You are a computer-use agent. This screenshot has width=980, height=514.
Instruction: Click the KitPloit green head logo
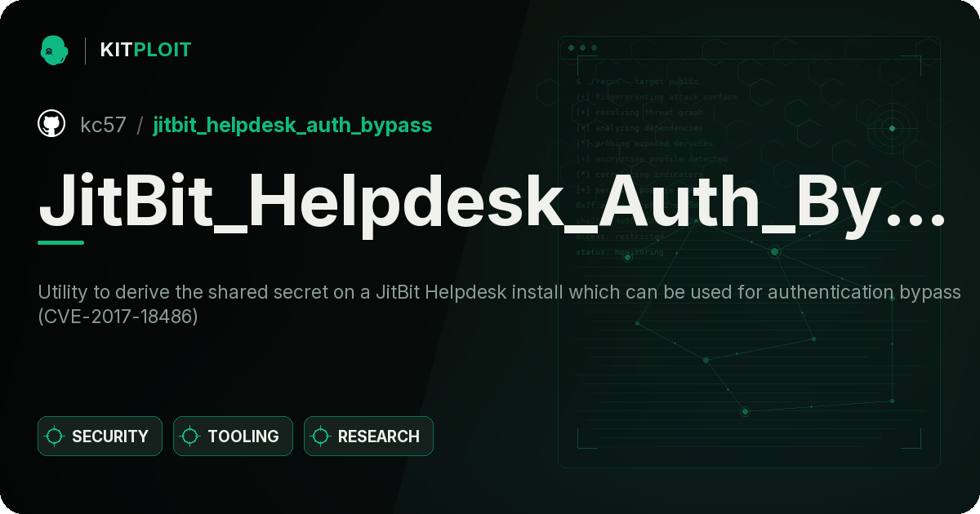(54, 50)
